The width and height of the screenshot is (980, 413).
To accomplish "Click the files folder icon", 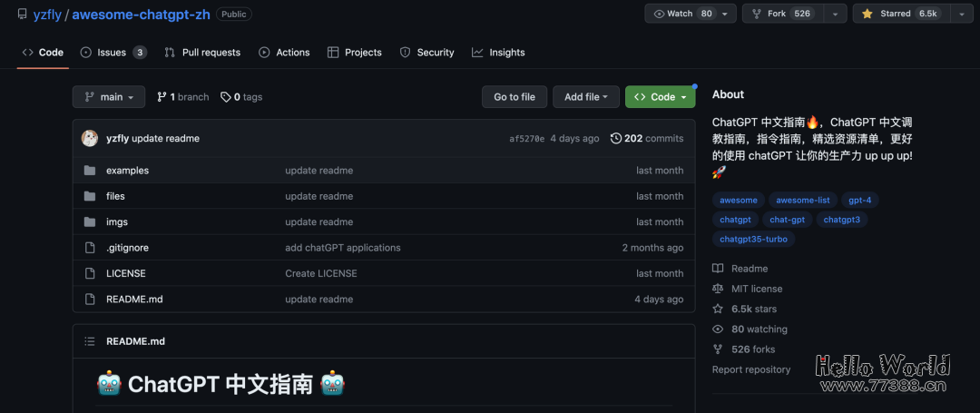I will [x=90, y=196].
